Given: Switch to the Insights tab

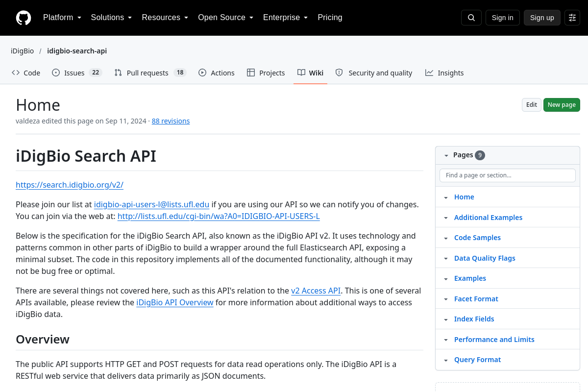Looking at the screenshot, I should [444, 73].
